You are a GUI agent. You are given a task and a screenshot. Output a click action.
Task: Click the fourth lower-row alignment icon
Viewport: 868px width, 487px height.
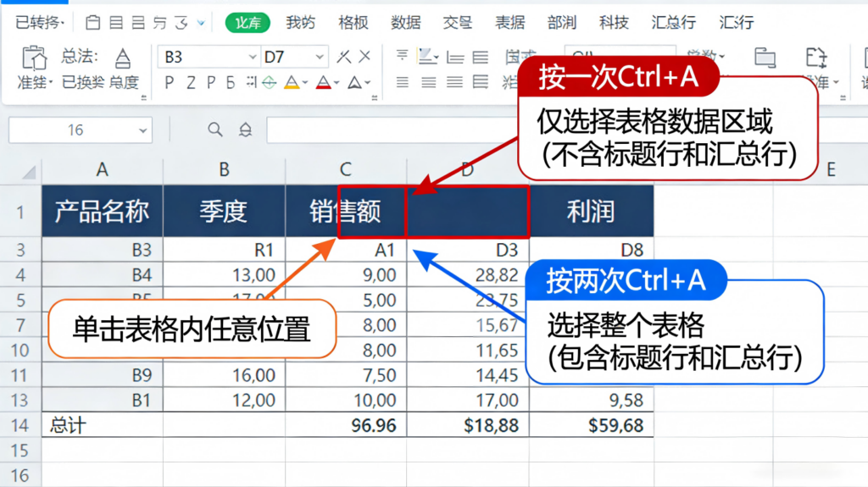tap(481, 82)
